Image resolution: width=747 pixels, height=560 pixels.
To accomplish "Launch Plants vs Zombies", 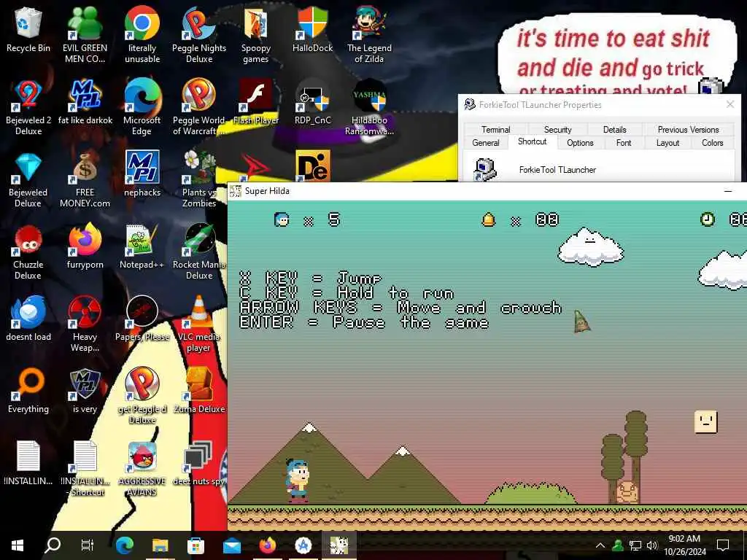I will coord(199,180).
